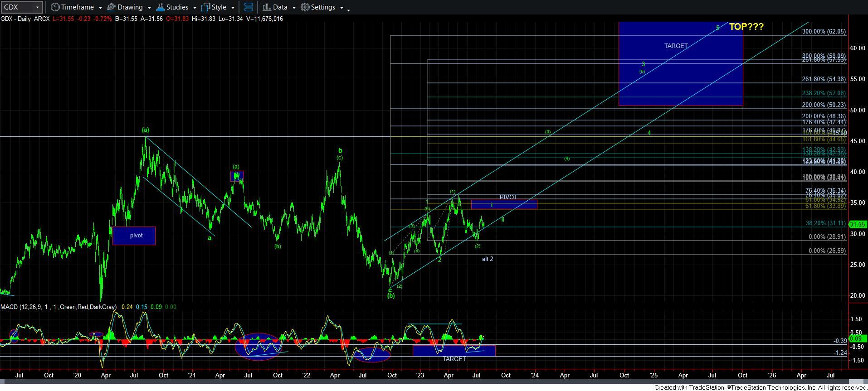
Task: Click the Style overlapping-squares icon
Action: pos(205,7)
